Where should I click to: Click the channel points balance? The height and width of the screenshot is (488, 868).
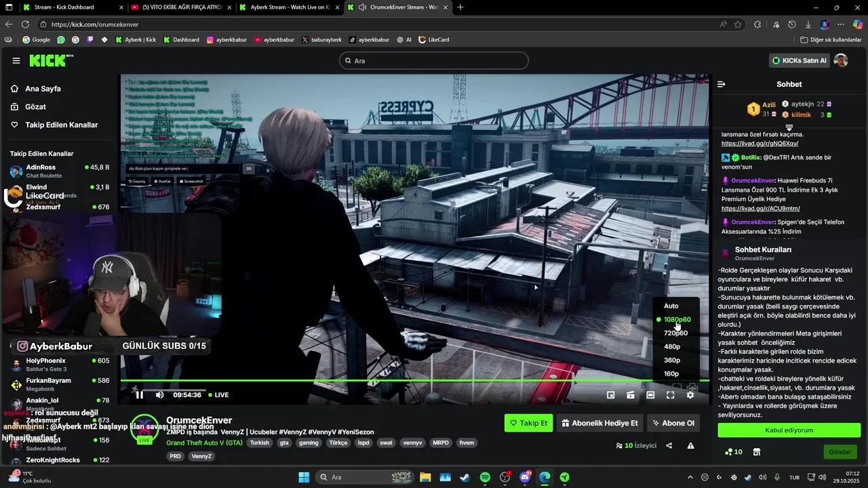(734, 452)
